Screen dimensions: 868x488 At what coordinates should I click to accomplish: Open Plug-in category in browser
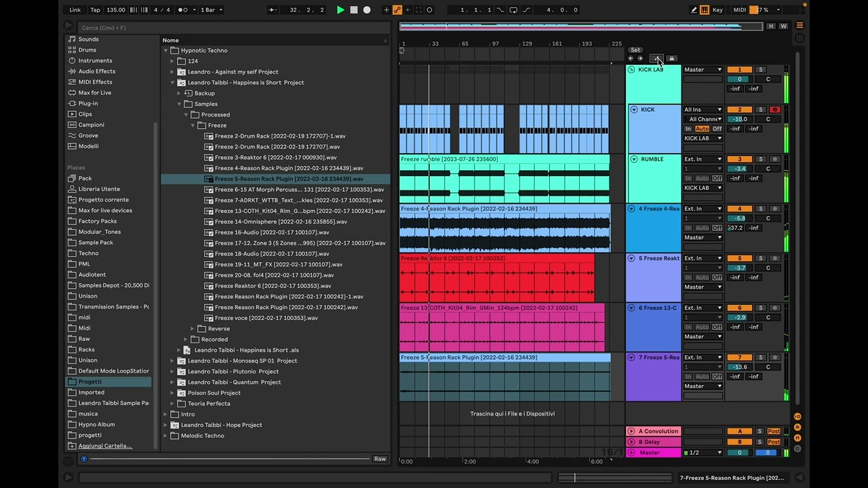[x=88, y=104]
